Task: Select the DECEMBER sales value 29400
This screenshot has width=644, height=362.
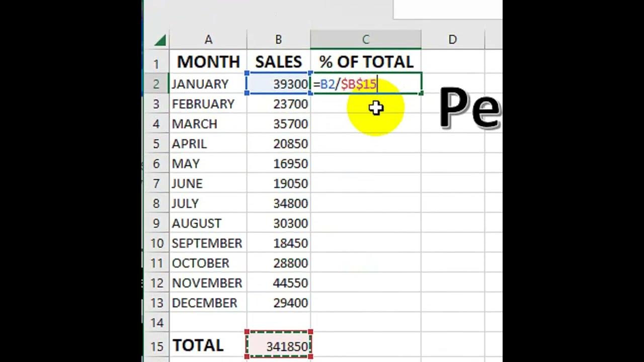Action: [279, 303]
